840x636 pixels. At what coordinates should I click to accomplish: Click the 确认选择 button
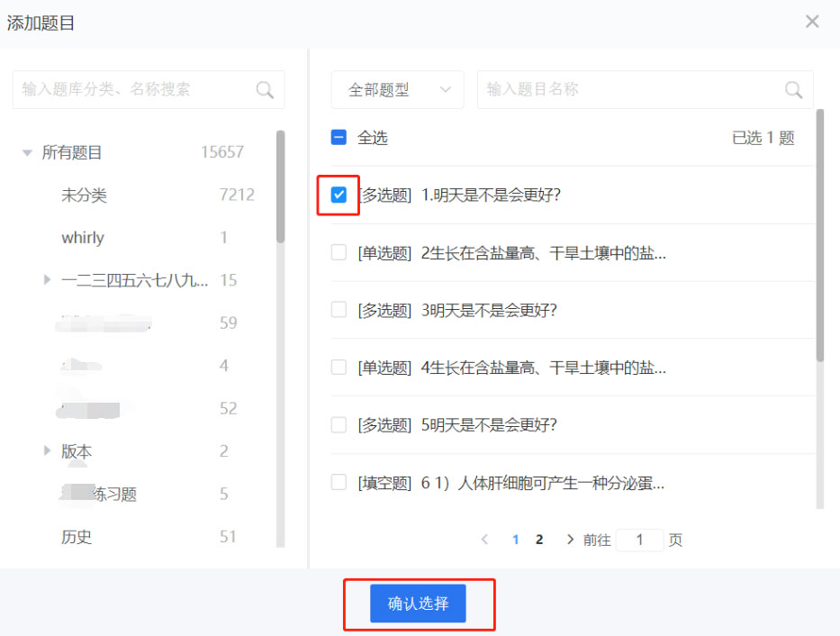point(418,604)
